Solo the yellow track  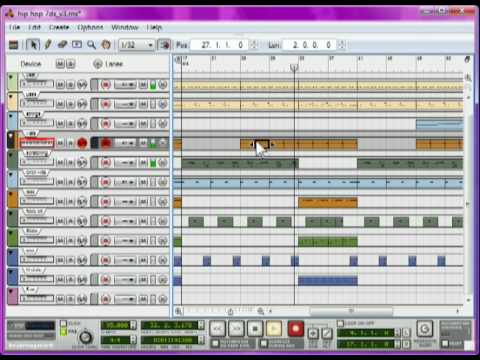click(x=70, y=104)
